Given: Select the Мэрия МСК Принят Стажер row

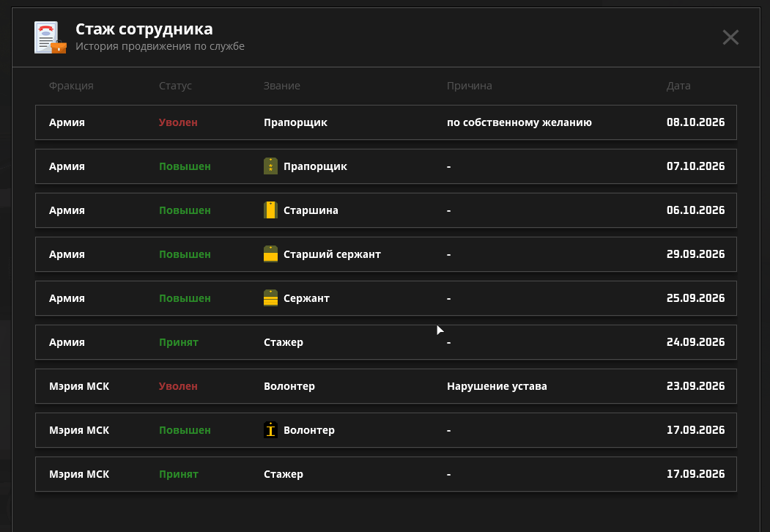Looking at the screenshot, I should 386,474.
